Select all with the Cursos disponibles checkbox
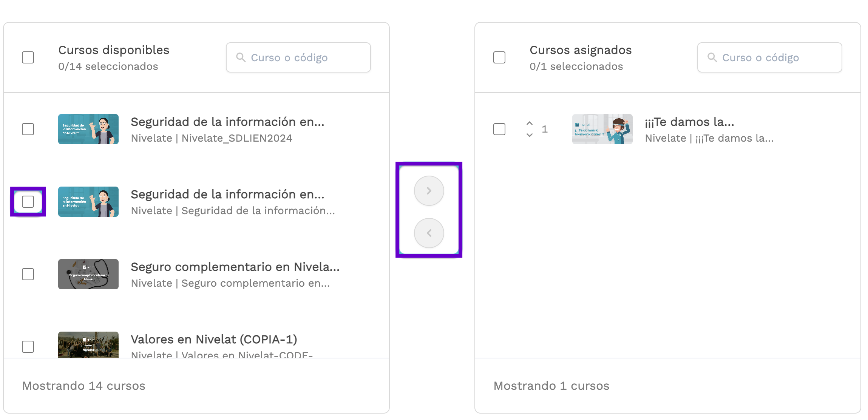 coord(28,57)
